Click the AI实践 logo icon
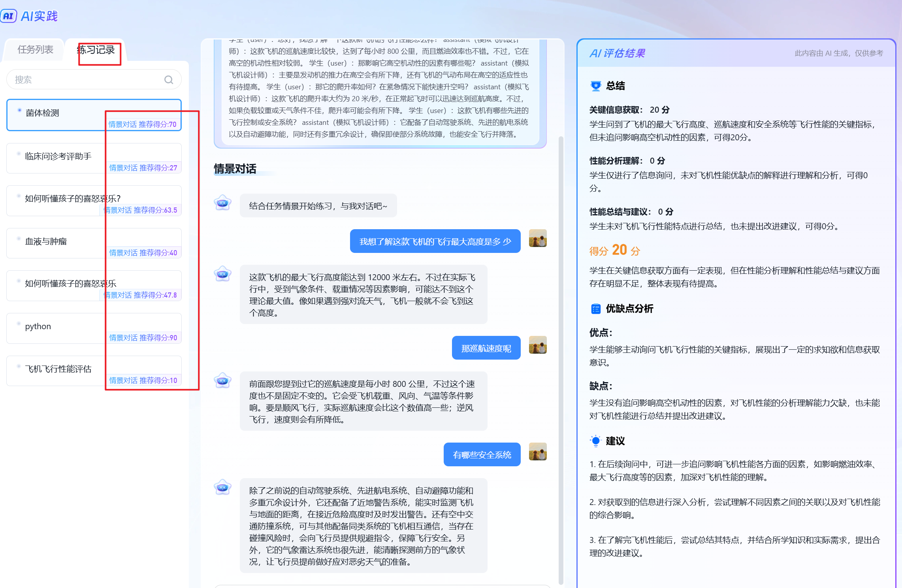Viewport: 902px width, 588px height. pyautogui.click(x=9, y=16)
